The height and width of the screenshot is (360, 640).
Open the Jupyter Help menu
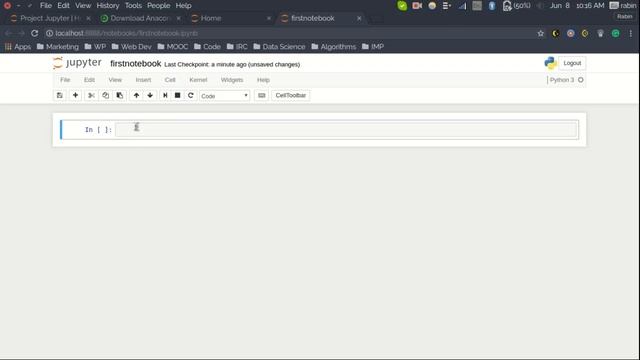point(263,80)
